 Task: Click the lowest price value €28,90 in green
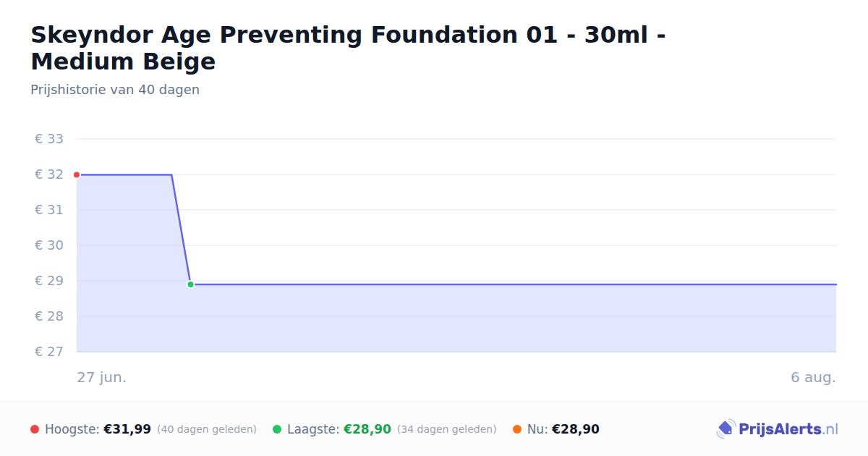pos(367,429)
